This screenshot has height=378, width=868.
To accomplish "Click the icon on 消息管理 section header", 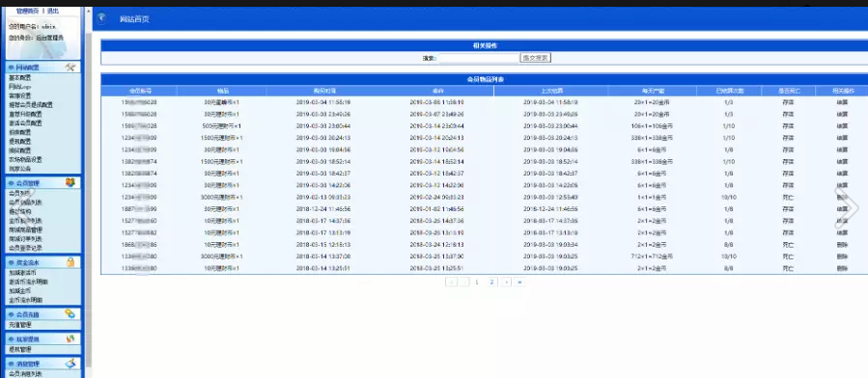I will (70, 364).
